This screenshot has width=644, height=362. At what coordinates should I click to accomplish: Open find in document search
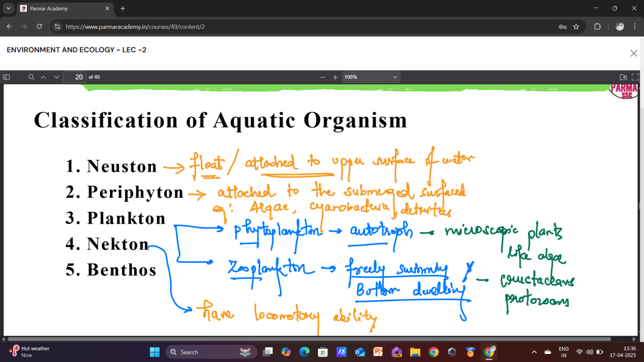click(x=32, y=77)
